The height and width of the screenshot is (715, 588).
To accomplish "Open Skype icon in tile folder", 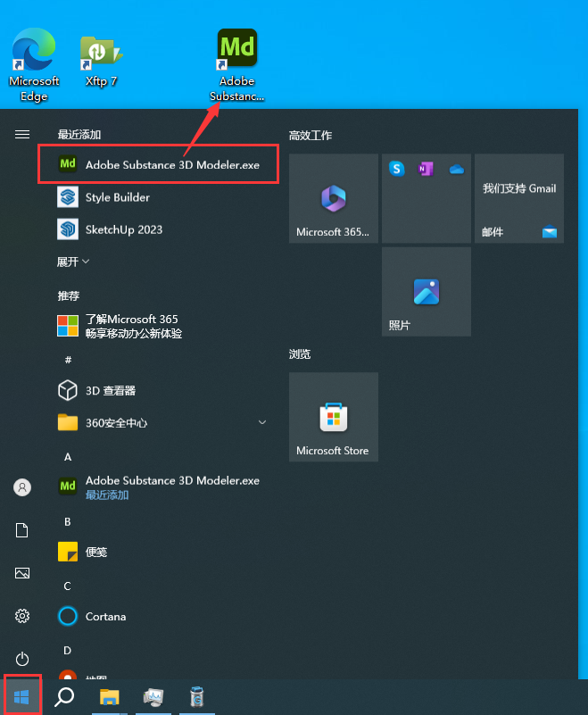I will coord(396,169).
